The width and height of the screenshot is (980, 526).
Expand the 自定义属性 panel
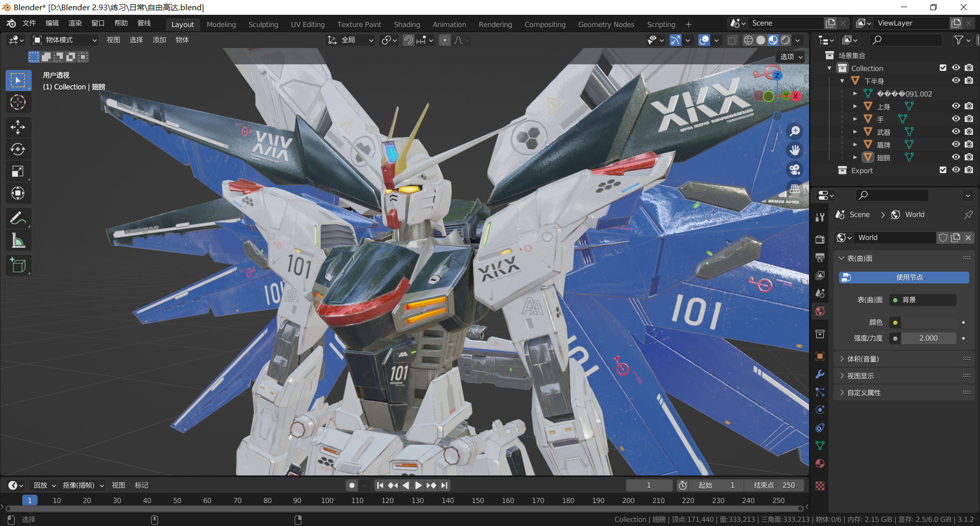click(x=903, y=393)
